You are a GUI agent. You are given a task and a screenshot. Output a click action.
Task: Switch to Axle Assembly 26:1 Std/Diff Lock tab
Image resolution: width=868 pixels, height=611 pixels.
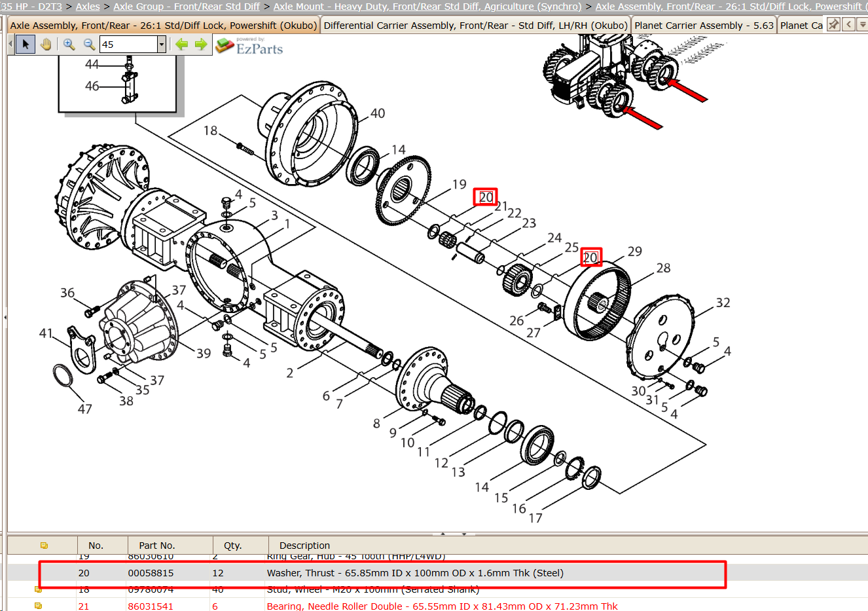click(x=164, y=26)
